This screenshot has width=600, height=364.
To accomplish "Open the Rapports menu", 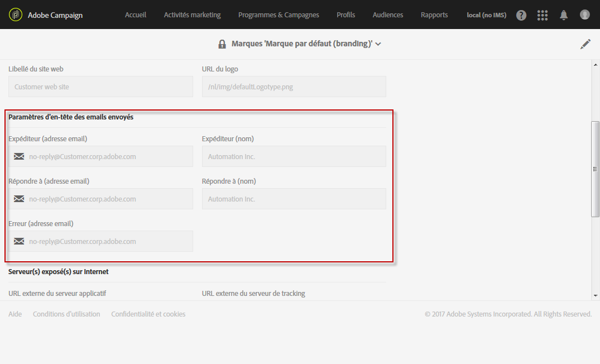I will pos(434,15).
